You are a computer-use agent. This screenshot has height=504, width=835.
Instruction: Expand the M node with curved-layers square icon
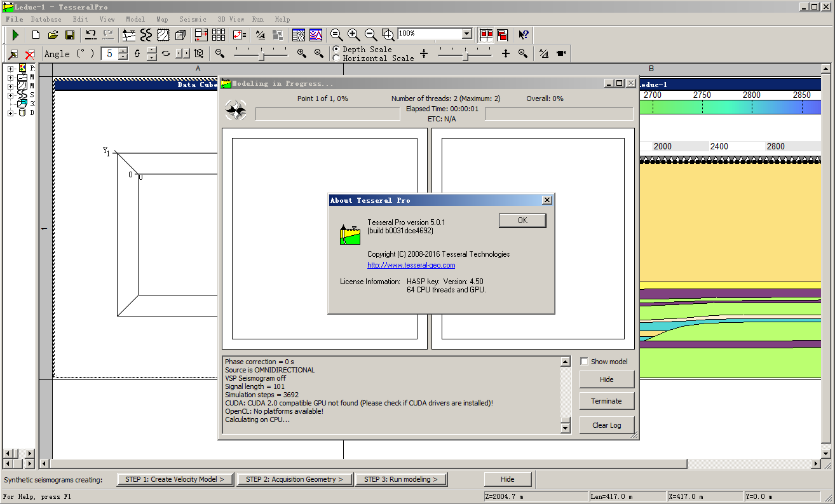(x=10, y=86)
